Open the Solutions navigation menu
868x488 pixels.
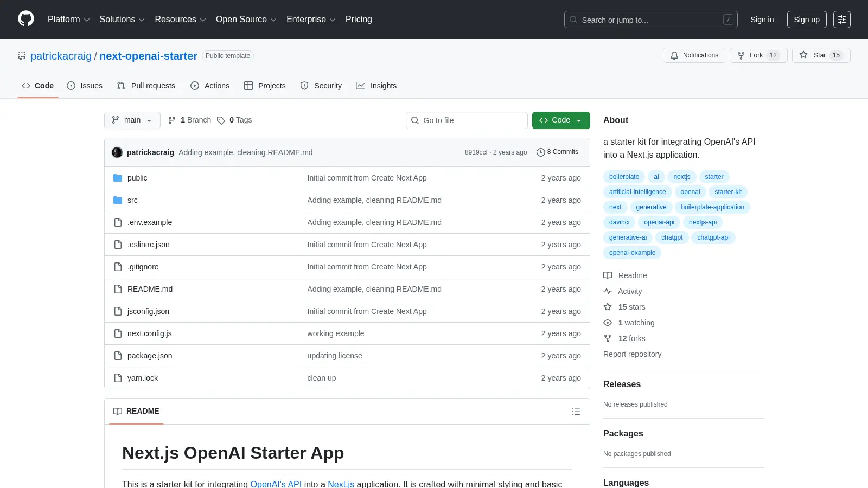pos(122,20)
